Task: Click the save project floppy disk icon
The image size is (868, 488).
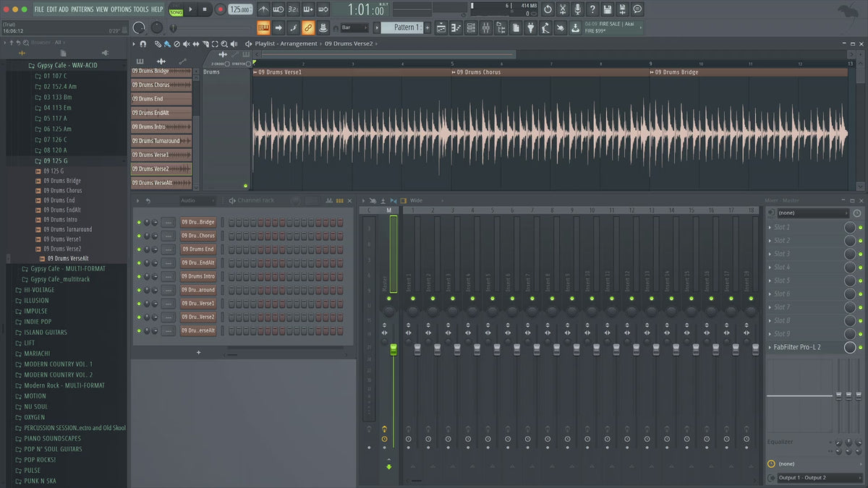Action: coord(608,9)
